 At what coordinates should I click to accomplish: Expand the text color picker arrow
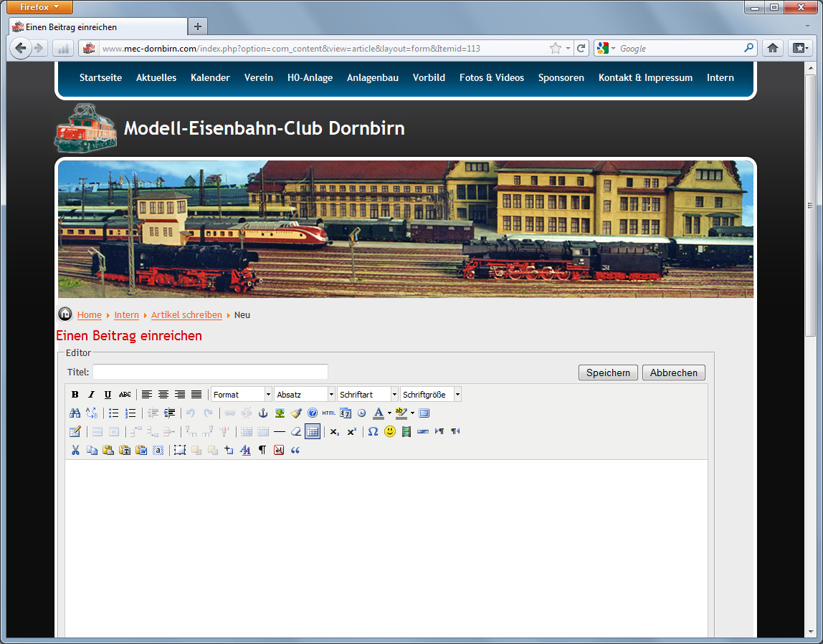click(x=389, y=413)
